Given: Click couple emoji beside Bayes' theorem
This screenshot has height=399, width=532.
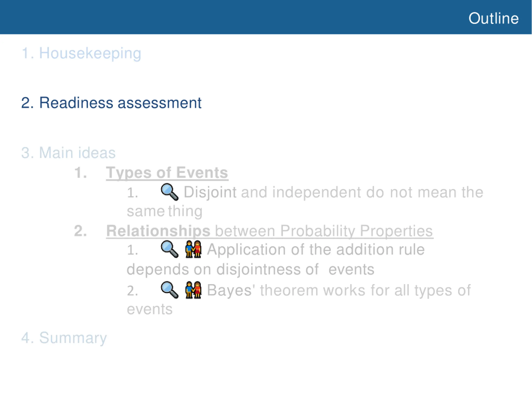Looking at the screenshot, I should [x=193, y=290].
